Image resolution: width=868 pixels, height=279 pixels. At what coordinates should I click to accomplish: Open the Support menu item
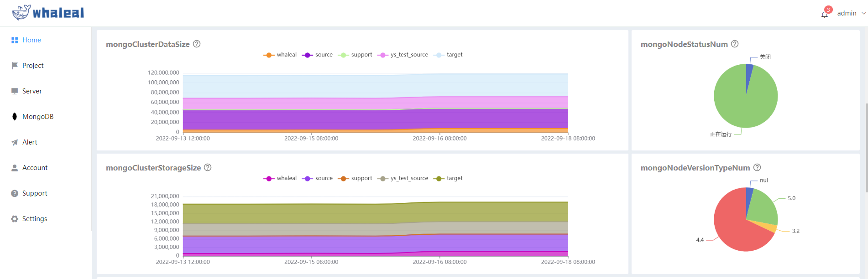pyautogui.click(x=46, y=193)
